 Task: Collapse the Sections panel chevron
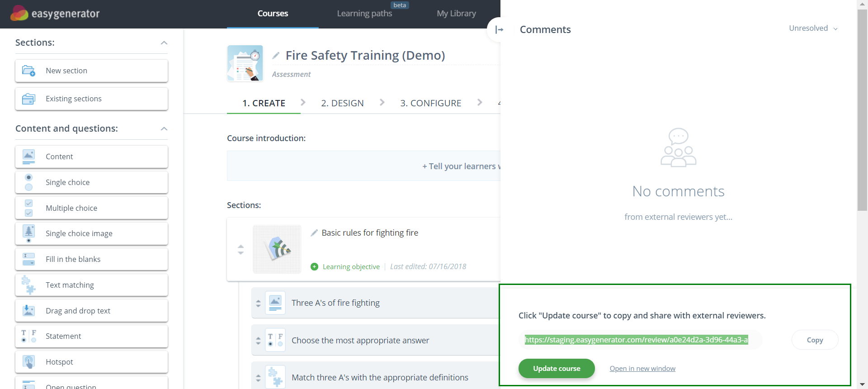tap(164, 43)
